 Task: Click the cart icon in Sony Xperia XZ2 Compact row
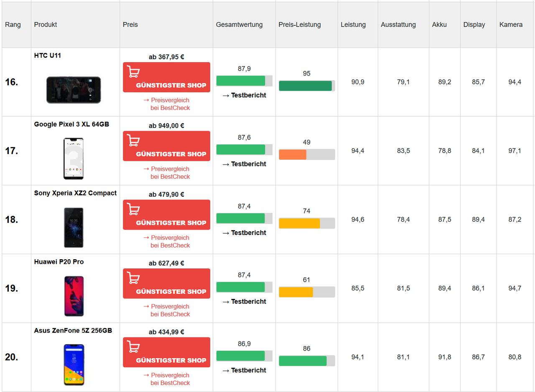[133, 210]
